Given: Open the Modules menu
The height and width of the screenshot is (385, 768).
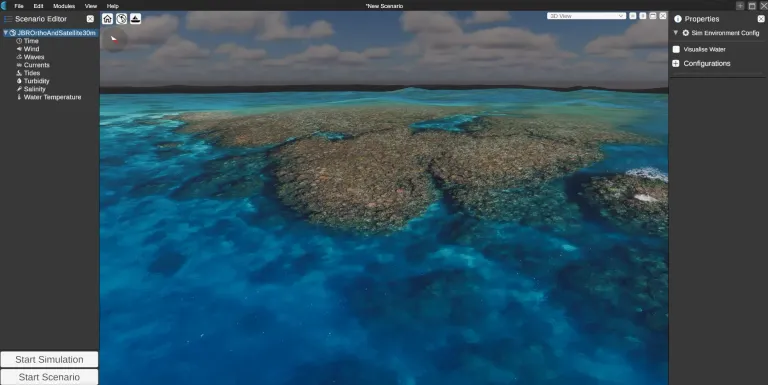Looking at the screenshot, I should [x=64, y=6].
